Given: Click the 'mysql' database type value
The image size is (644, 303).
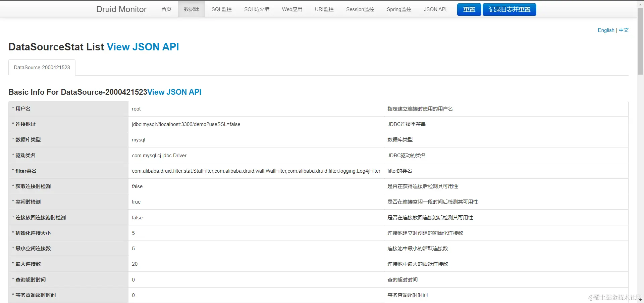Looking at the screenshot, I should click(x=139, y=140).
